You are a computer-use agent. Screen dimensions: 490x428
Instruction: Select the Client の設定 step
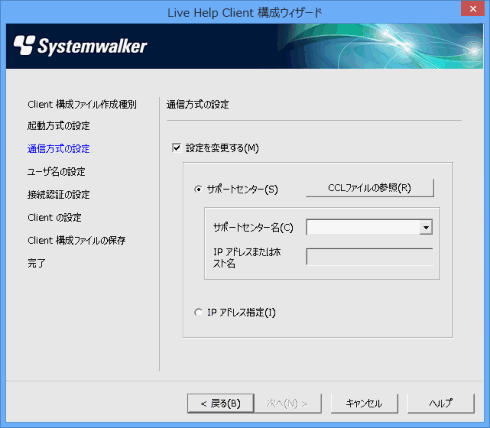point(54,217)
